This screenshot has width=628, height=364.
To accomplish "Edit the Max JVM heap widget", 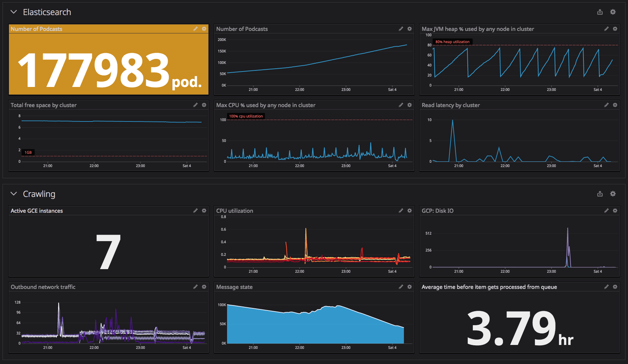I will 606,29.
